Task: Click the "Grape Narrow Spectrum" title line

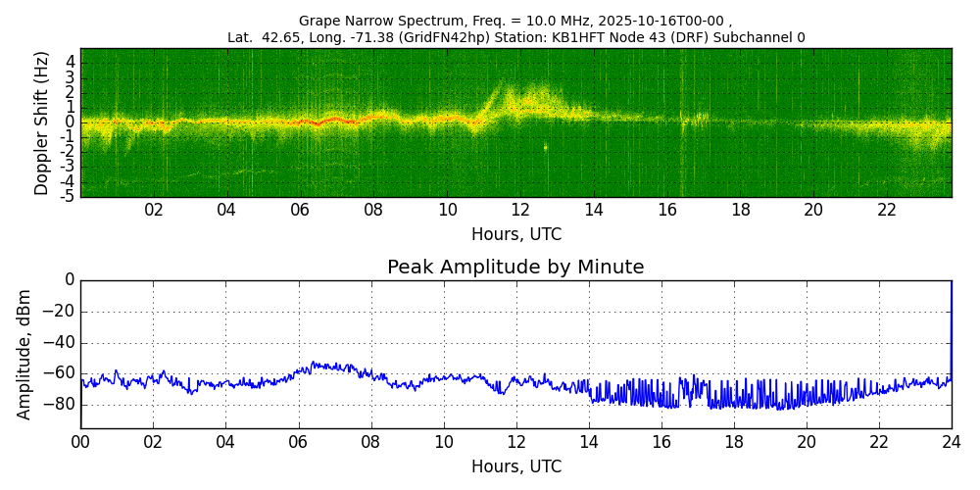Action: point(515,21)
